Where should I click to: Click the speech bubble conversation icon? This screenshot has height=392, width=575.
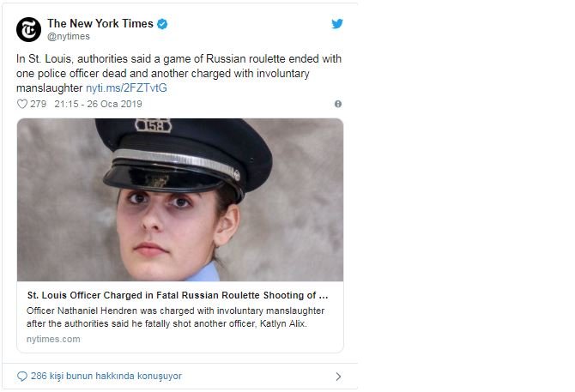click(x=22, y=376)
